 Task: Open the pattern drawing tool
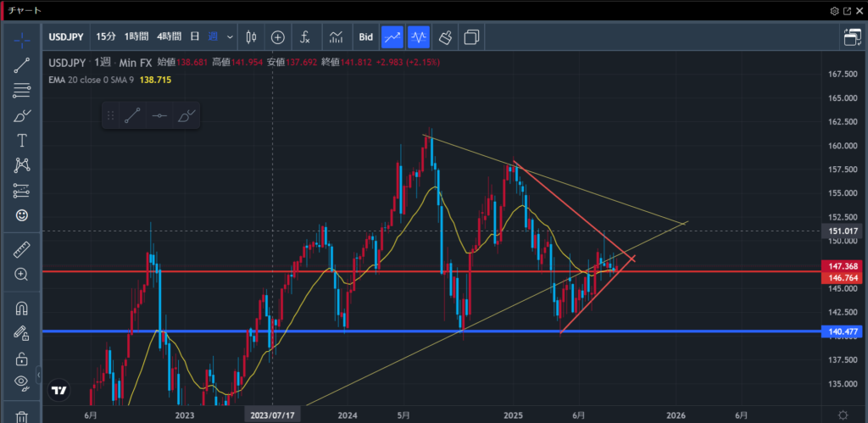click(21, 165)
